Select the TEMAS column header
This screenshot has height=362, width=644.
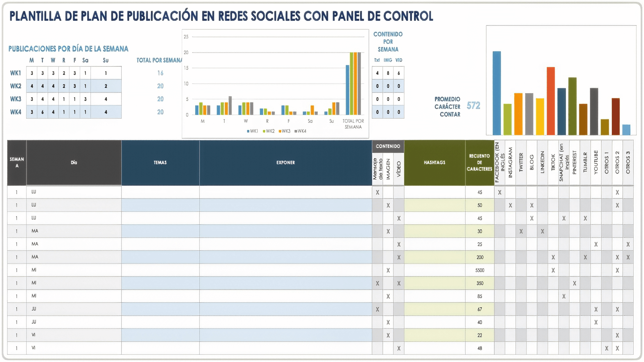(x=160, y=163)
